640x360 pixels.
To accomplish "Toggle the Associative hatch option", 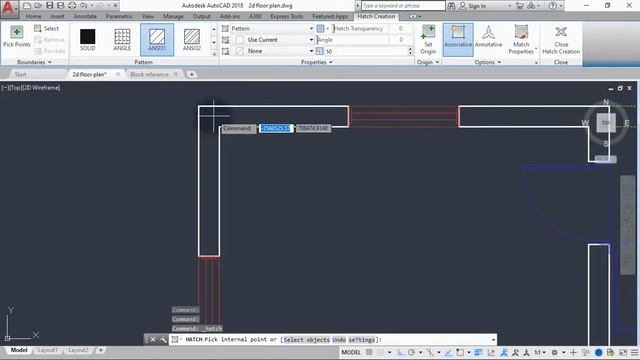I will point(458,40).
